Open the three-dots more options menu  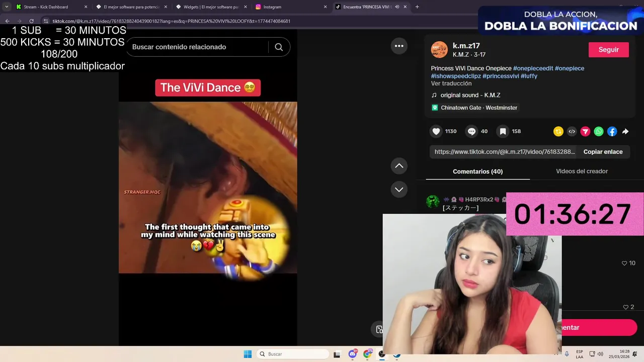tap(399, 46)
